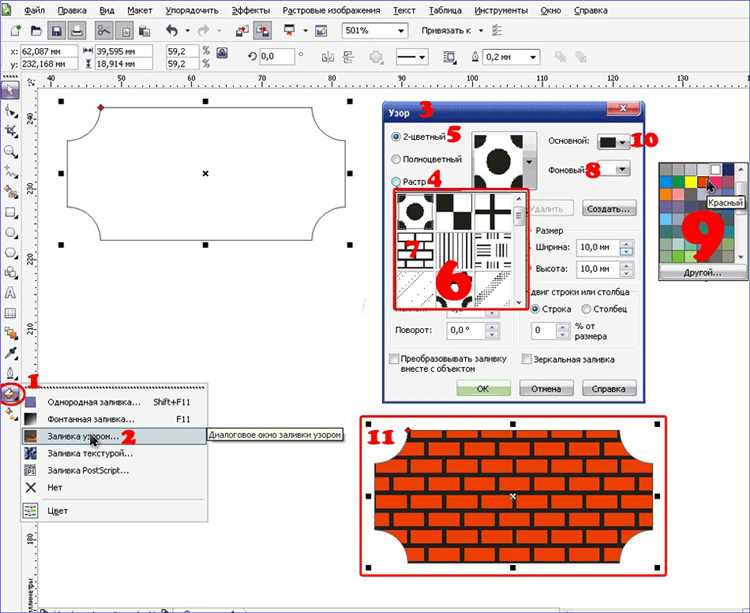Select the "Полноцветный" radio button

coord(398,159)
